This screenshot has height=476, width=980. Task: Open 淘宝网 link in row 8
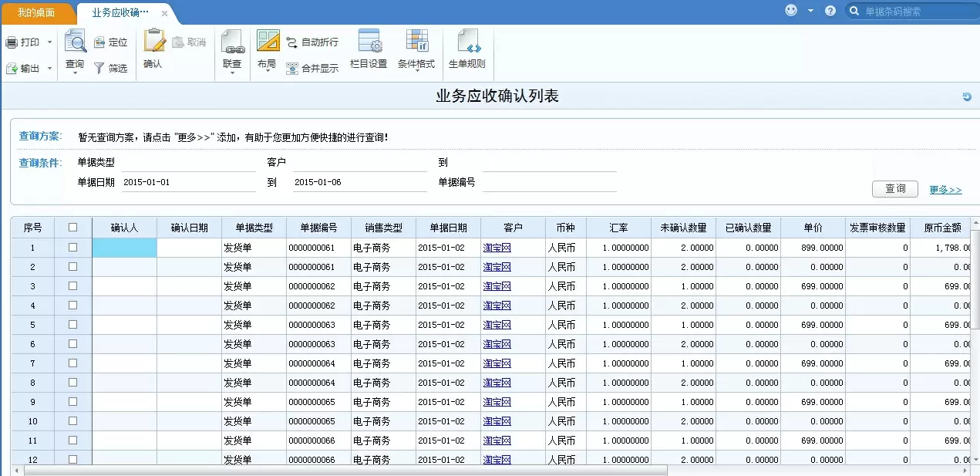[x=497, y=383]
